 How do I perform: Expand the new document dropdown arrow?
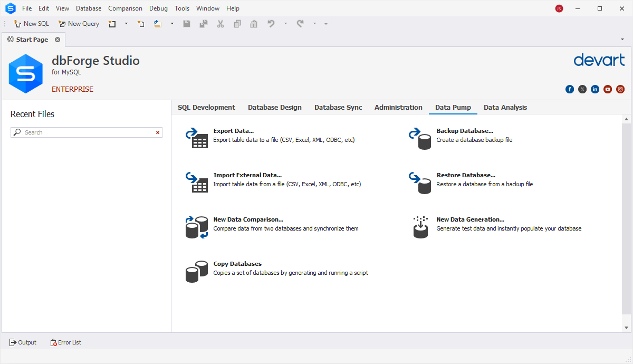tap(126, 24)
